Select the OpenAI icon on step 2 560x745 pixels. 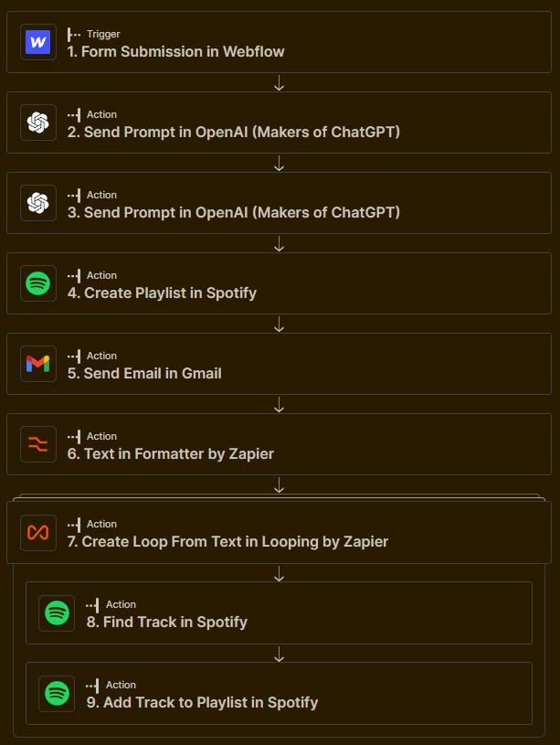(37, 122)
